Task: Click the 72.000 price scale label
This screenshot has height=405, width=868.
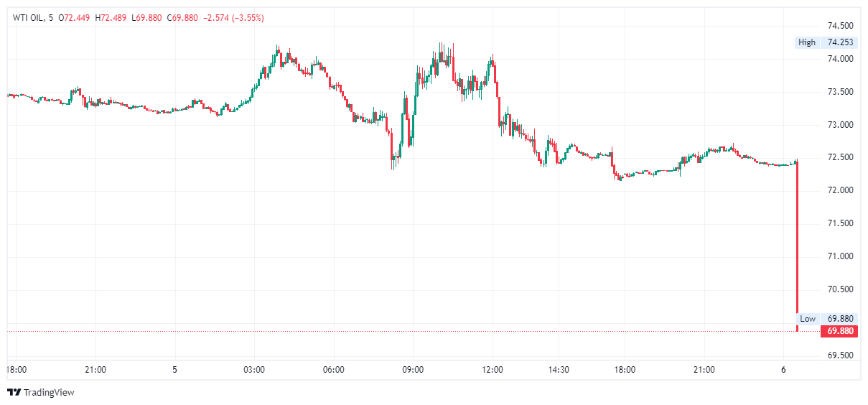Action: 840,190
